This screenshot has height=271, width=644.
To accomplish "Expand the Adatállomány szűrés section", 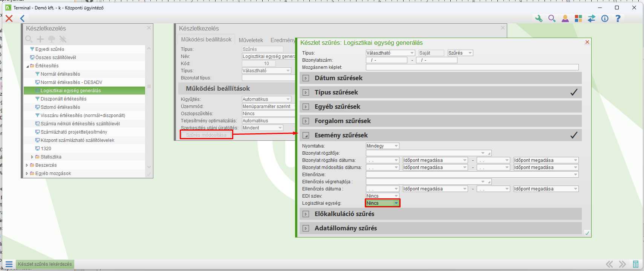I will pyautogui.click(x=306, y=228).
